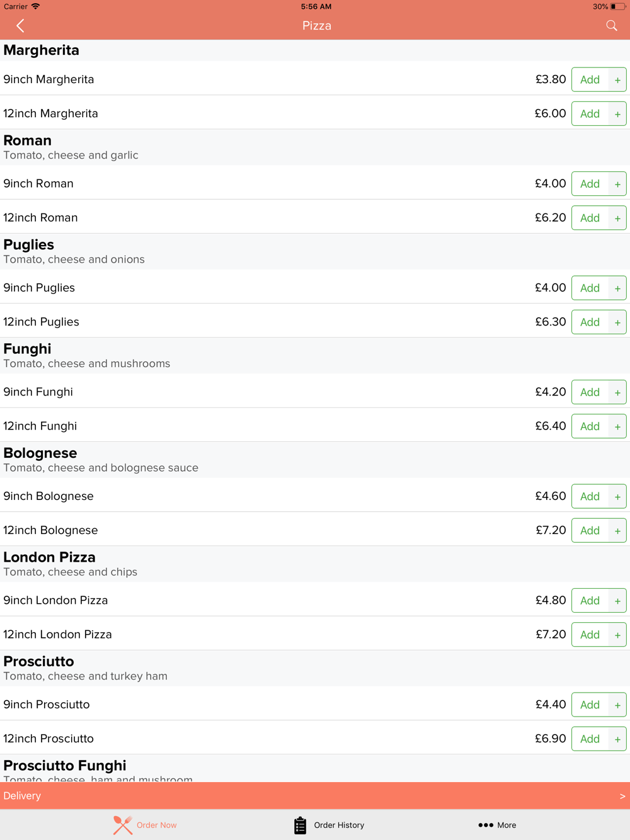Tap the plus icon for 12inch Bolognese
The image size is (630, 840).
coord(617,531)
